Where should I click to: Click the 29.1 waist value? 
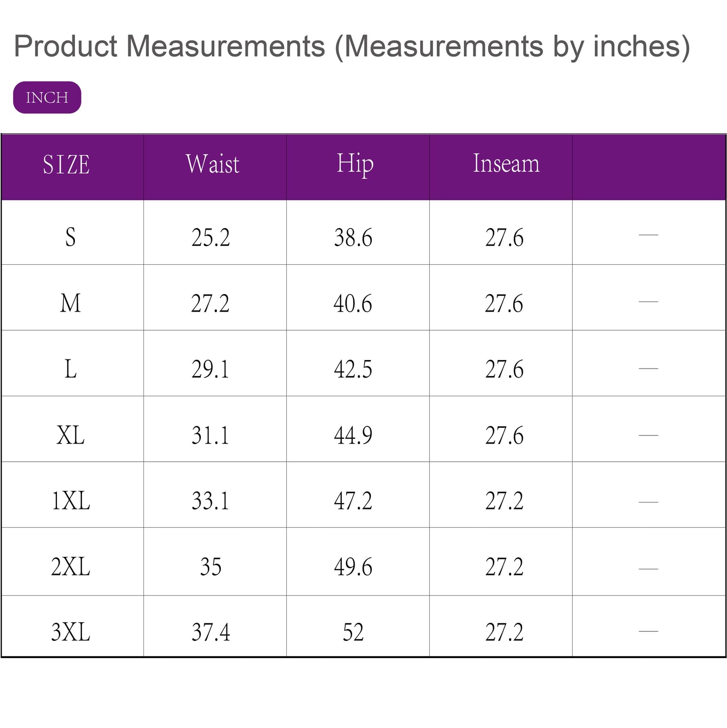click(x=211, y=370)
